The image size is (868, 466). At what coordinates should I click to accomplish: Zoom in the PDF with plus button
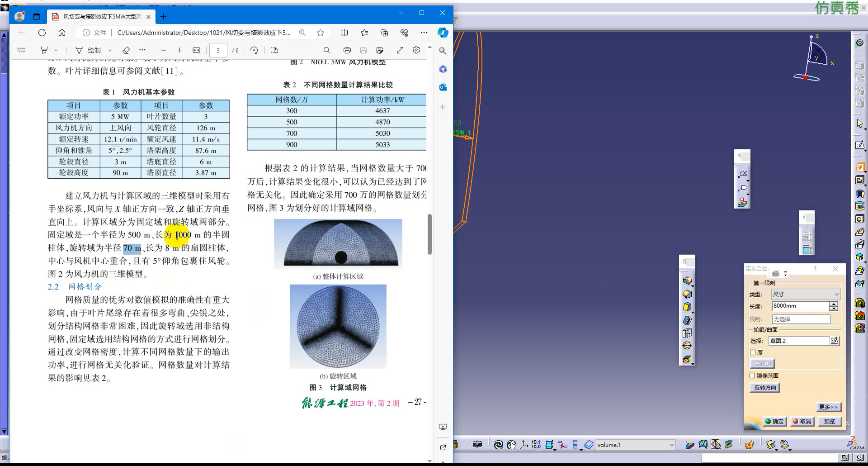pos(179,50)
